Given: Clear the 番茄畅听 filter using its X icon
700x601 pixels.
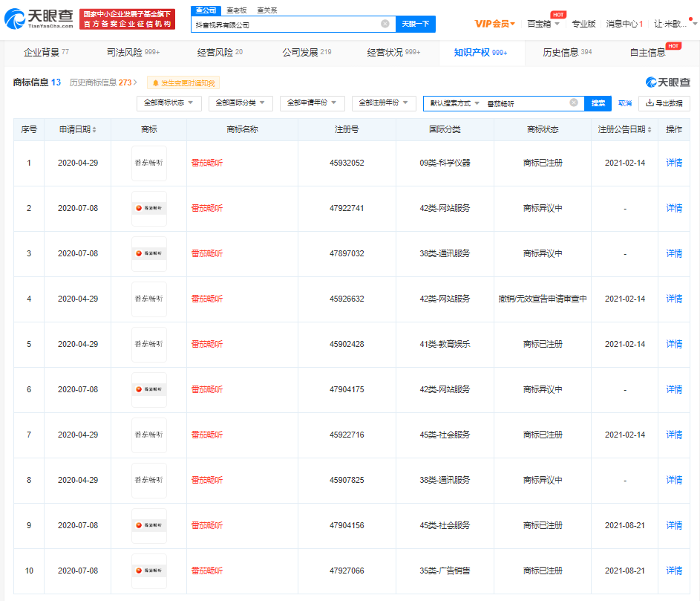Looking at the screenshot, I should (572, 103).
